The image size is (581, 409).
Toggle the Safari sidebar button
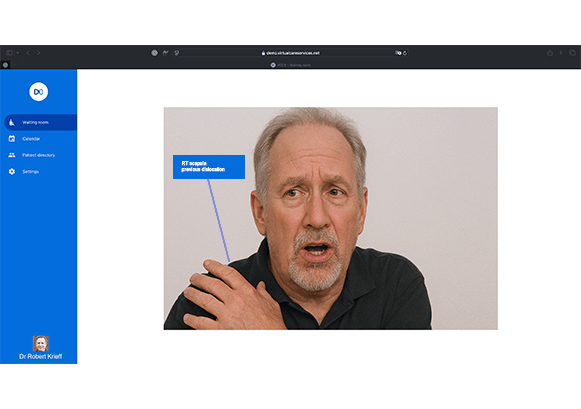[x=10, y=53]
